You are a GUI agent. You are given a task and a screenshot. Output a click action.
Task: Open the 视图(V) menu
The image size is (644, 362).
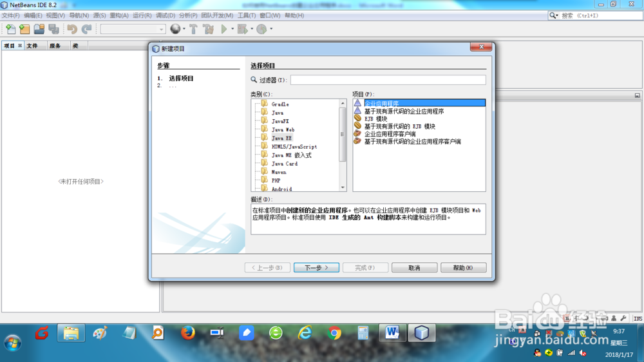pyautogui.click(x=55, y=15)
